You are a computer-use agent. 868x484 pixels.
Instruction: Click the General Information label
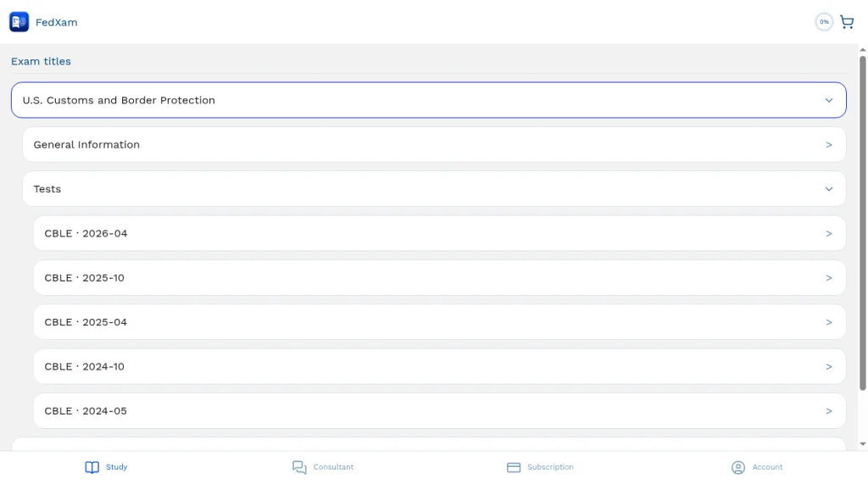pos(86,145)
